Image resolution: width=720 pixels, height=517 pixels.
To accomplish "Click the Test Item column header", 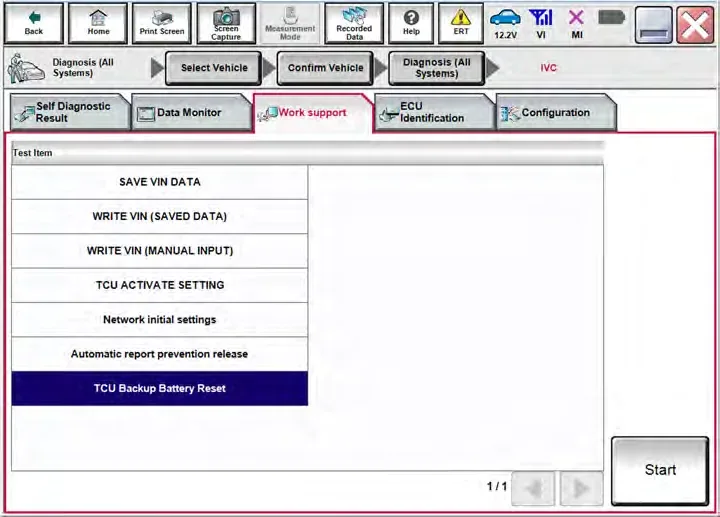I will (x=307, y=153).
